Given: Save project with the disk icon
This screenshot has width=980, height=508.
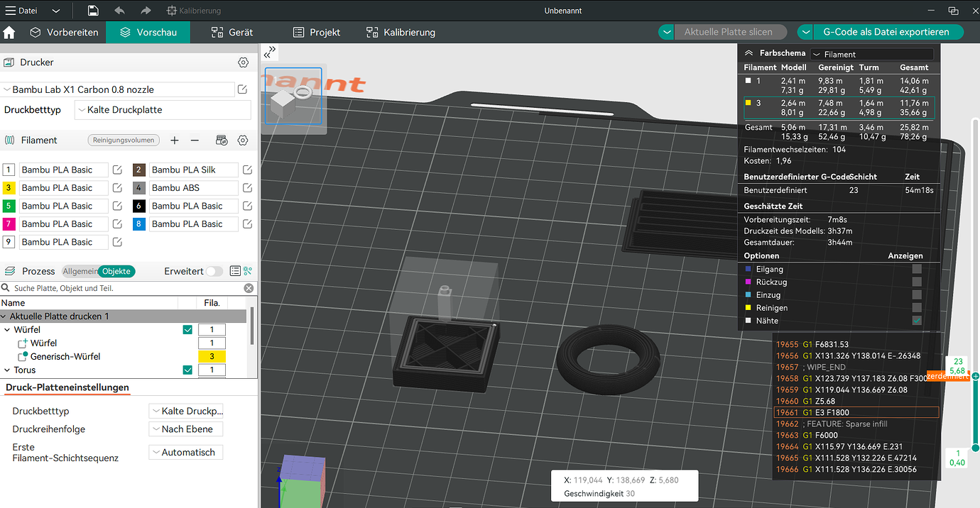Looking at the screenshot, I should tap(93, 11).
